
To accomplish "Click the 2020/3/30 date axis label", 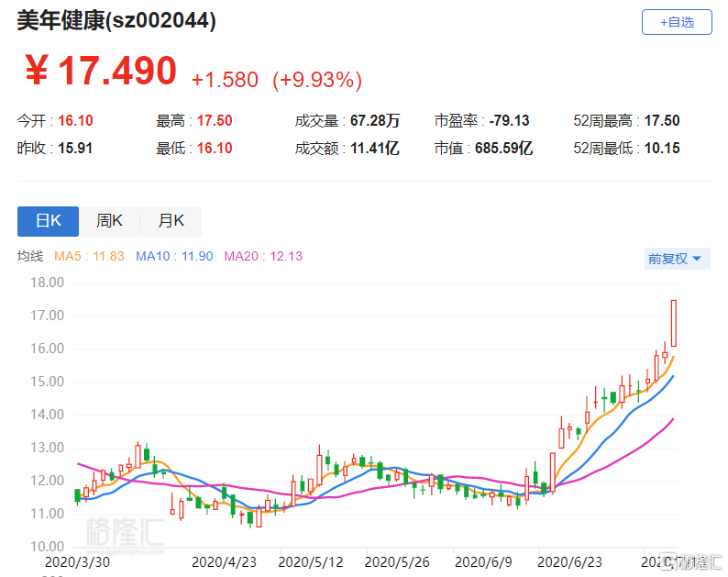I will 77,562.
